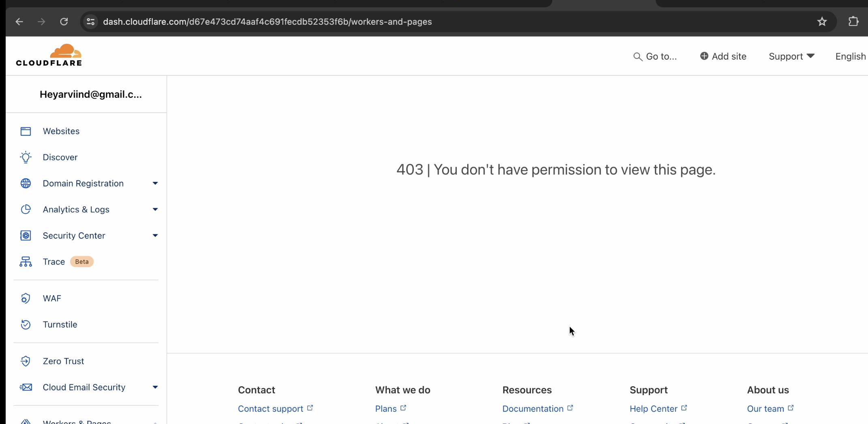Open the Contact support link
The image size is (868, 424).
pos(270,409)
